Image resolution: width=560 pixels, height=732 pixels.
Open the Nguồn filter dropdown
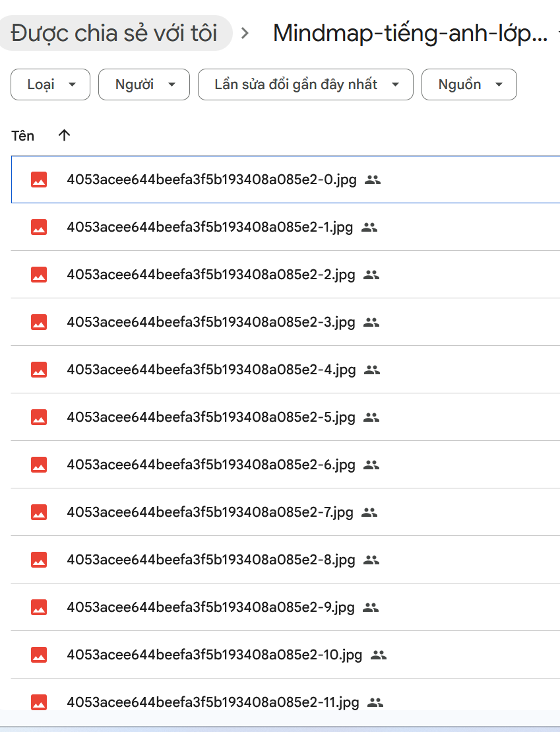pos(469,84)
